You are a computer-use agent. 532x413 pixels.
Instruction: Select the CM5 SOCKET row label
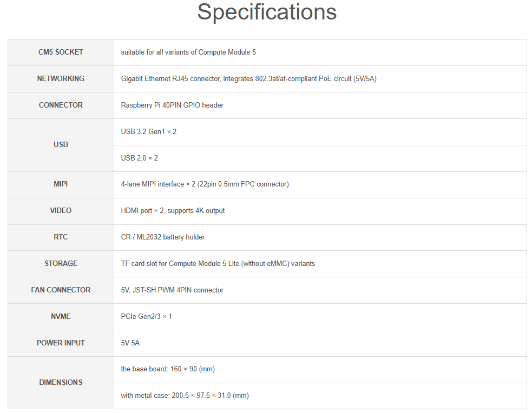61,52
